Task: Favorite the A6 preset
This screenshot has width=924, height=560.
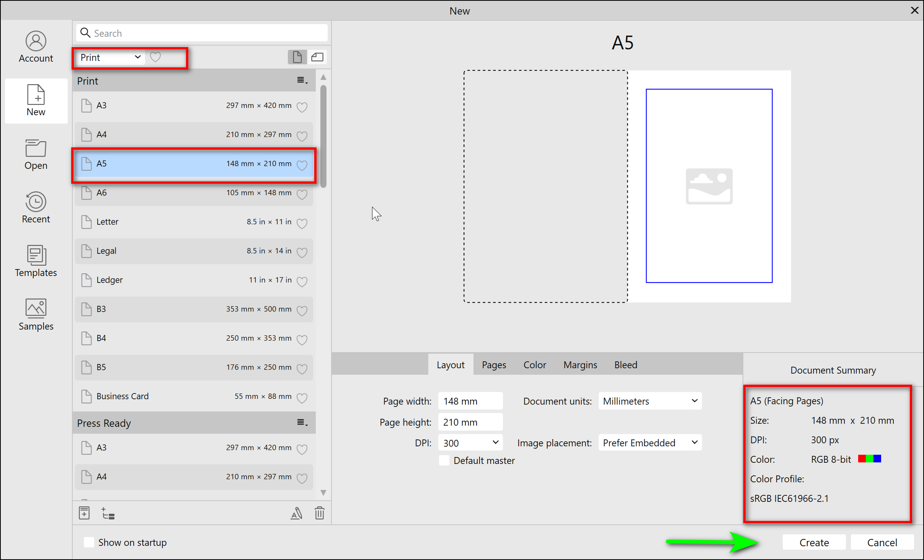Action: tap(302, 194)
